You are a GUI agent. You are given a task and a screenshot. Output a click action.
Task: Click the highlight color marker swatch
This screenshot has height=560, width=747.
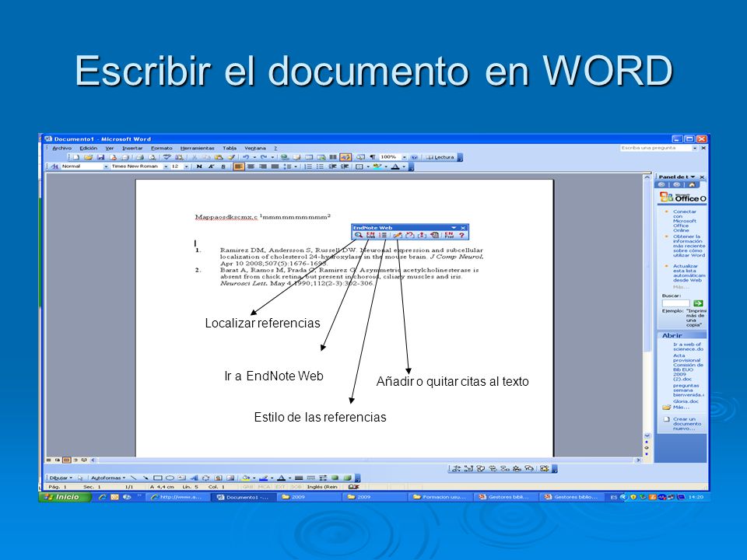(377, 166)
